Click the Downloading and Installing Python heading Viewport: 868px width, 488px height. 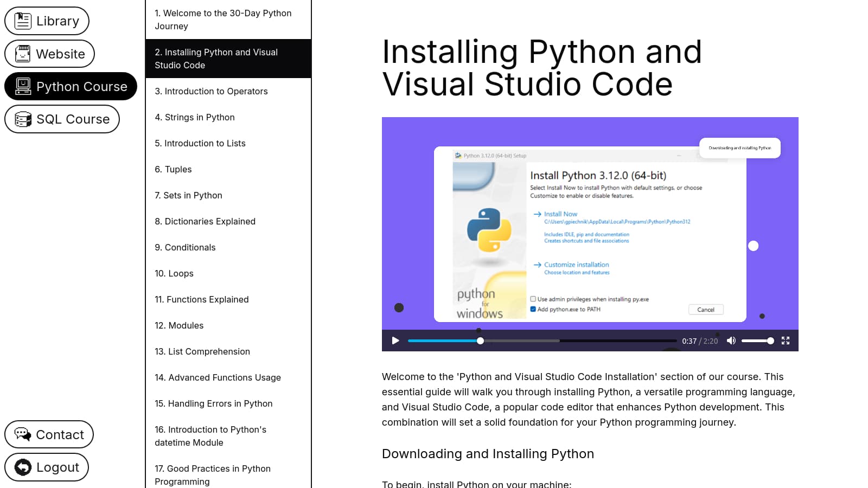click(488, 454)
